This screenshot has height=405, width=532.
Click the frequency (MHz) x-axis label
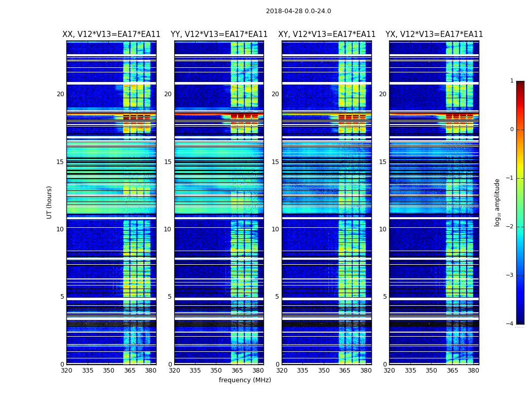pos(245,380)
